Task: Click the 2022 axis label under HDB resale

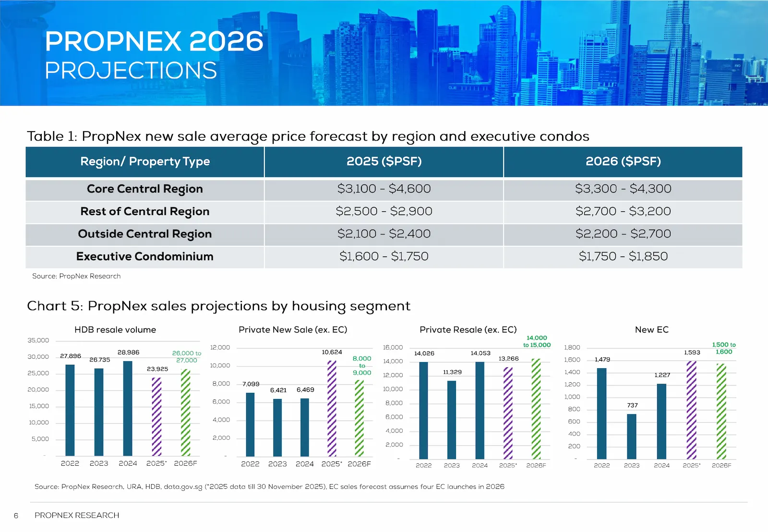Action: click(70, 464)
